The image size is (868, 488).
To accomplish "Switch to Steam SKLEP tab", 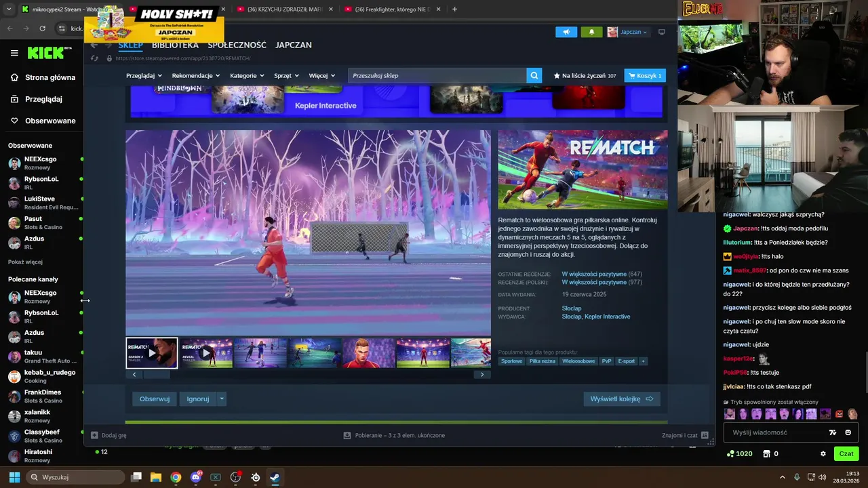I will [130, 45].
